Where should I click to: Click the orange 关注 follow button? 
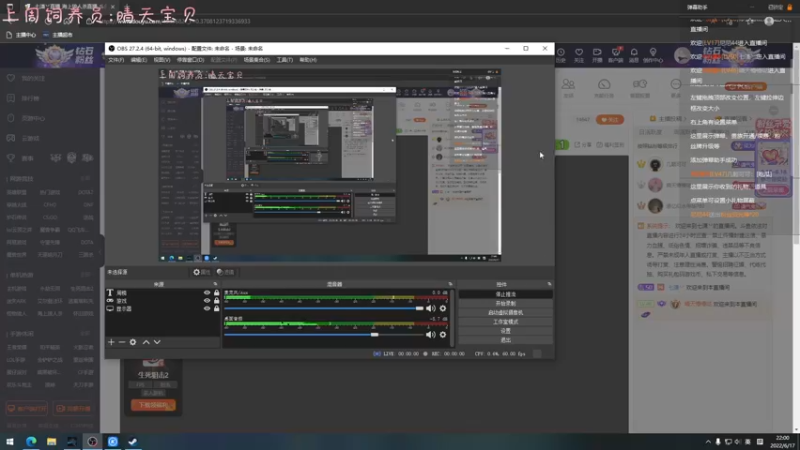[610, 119]
